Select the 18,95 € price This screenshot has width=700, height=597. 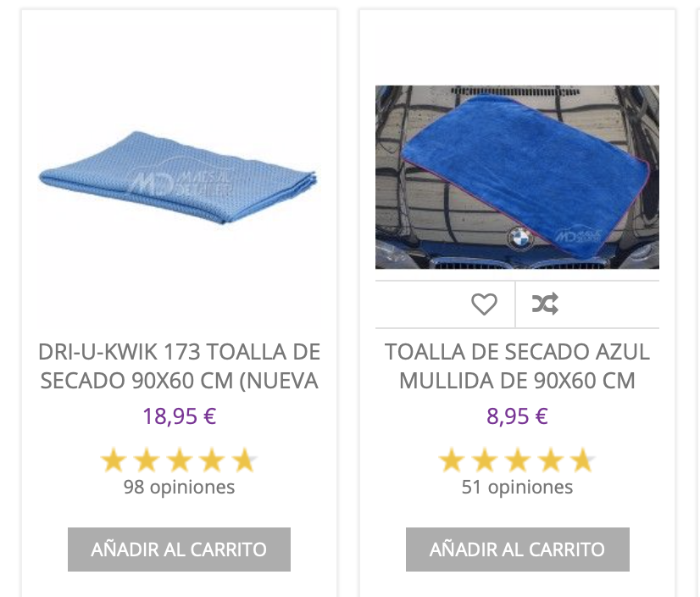(x=180, y=416)
